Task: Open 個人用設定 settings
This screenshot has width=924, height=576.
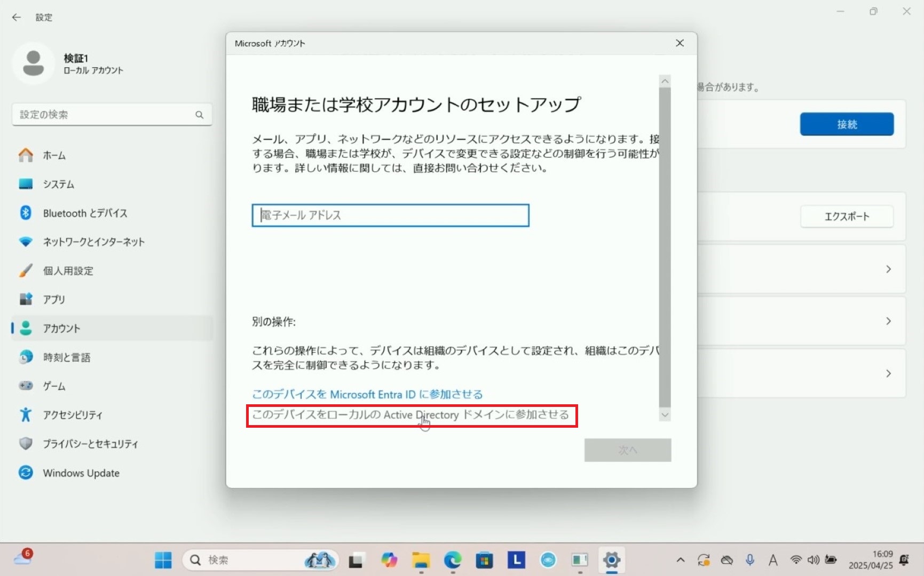Action: pyautogui.click(x=112, y=270)
